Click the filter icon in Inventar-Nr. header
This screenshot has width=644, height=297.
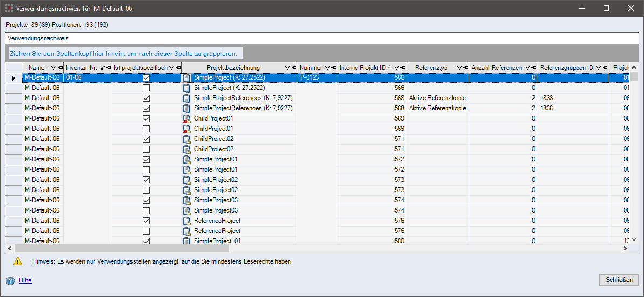click(x=102, y=67)
